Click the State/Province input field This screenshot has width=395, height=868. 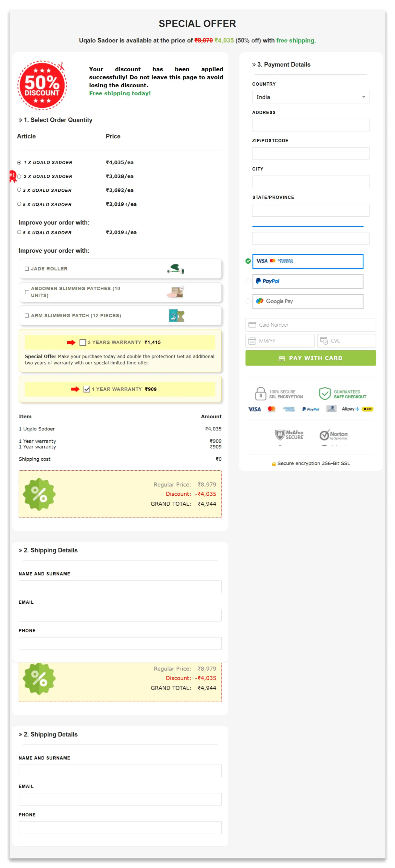310,210
